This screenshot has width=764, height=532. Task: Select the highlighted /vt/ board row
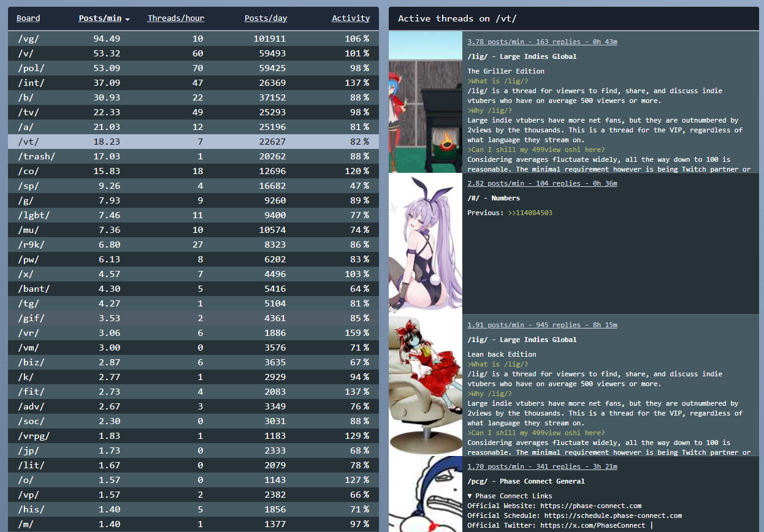(x=193, y=142)
